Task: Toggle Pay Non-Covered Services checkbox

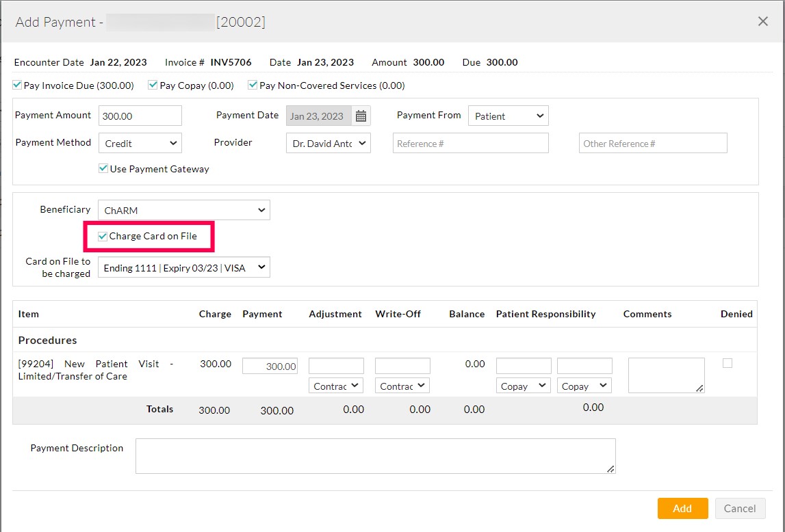Action: (x=253, y=85)
